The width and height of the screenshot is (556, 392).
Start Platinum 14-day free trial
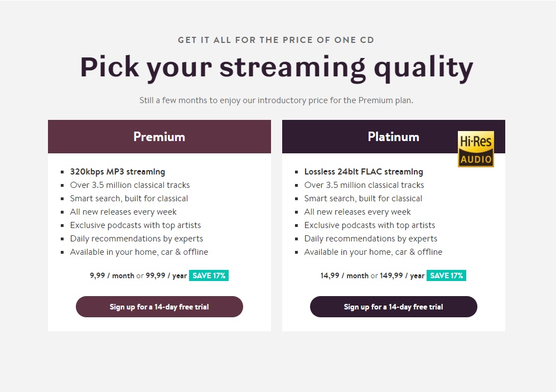tap(394, 307)
